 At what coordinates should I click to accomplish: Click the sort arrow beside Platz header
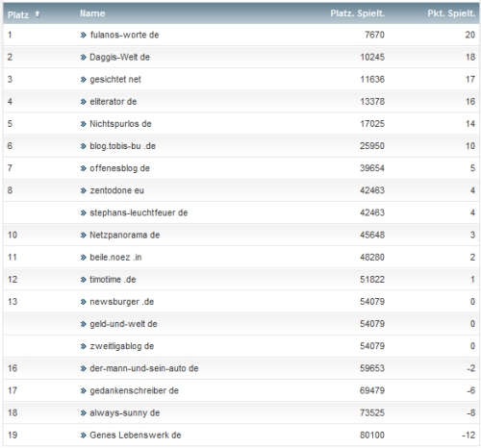38,14
